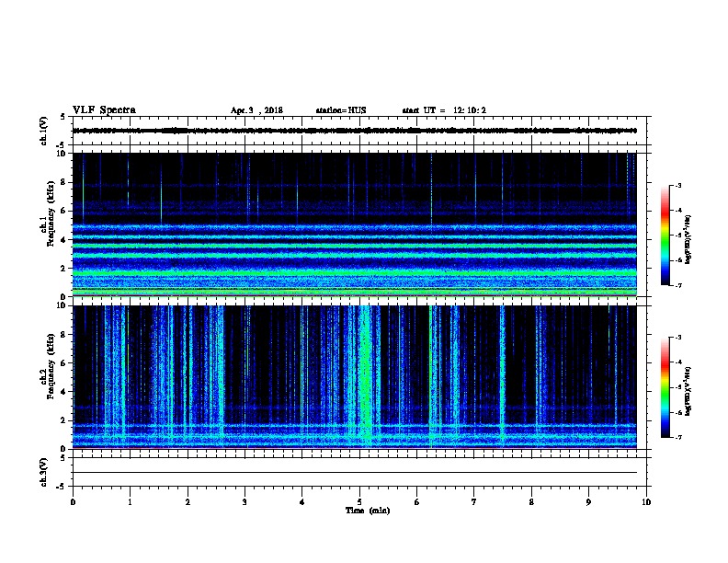728x563 pixels.
Task: Select the "start UT = 12:10: 2" text
Action: click(x=444, y=110)
